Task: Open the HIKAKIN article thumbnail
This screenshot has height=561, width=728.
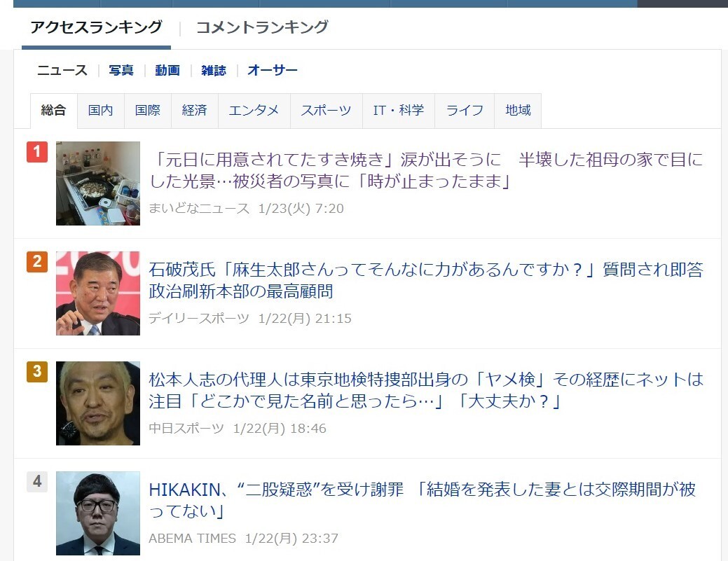Action: tap(98, 513)
